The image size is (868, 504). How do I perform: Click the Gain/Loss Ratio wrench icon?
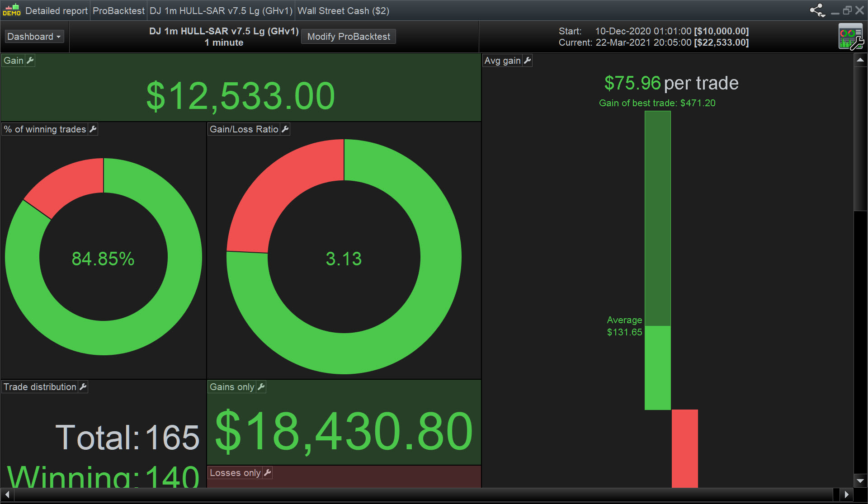point(285,129)
